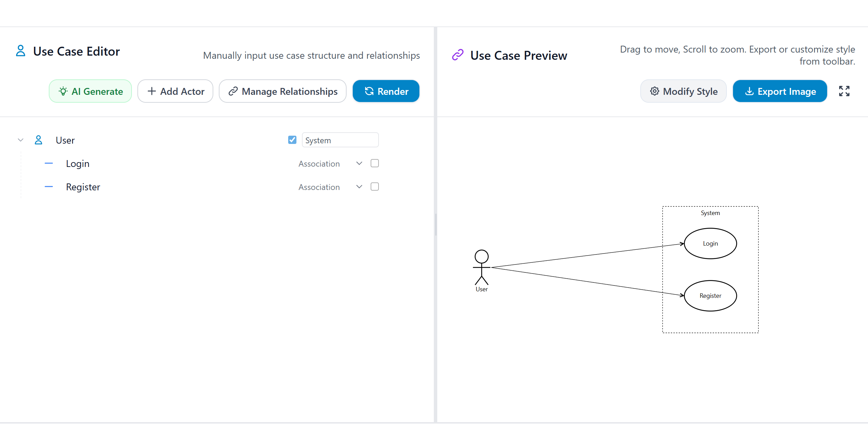This screenshot has height=439, width=868.
Task: Uncheck the System checkbox for User
Action: pos(292,140)
